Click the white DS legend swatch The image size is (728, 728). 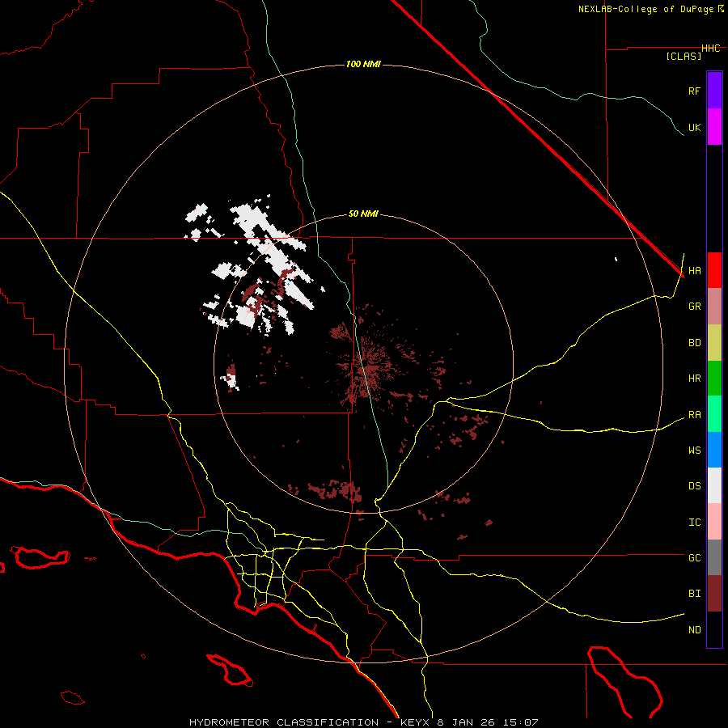pyautogui.click(x=714, y=485)
